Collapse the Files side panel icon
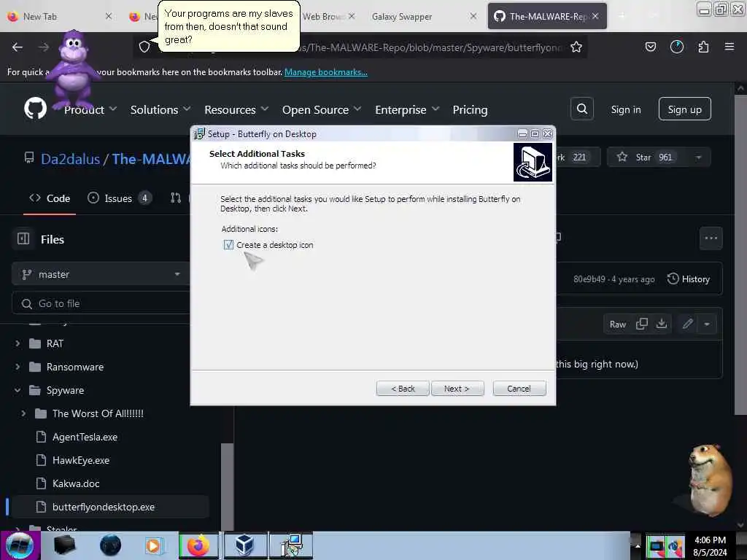Image resolution: width=747 pixels, height=560 pixels. (23, 238)
